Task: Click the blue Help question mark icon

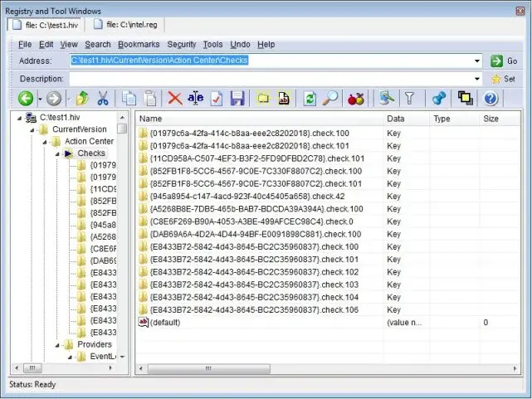Action: pos(491,99)
